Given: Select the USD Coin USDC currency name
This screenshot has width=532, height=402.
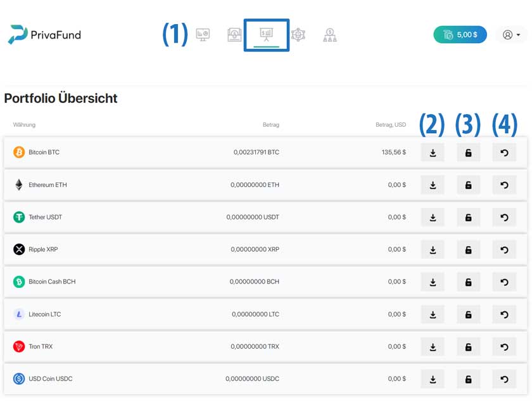Looking at the screenshot, I should [51, 379].
